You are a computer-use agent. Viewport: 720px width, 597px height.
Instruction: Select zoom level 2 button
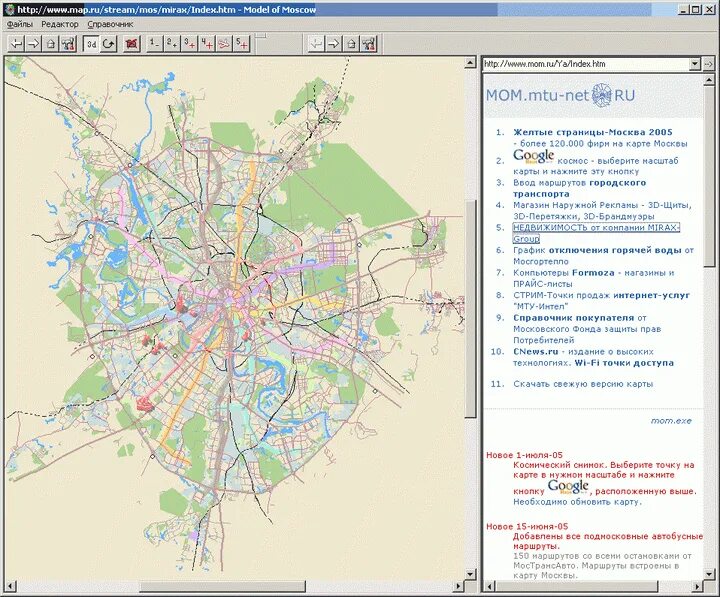(172, 44)
